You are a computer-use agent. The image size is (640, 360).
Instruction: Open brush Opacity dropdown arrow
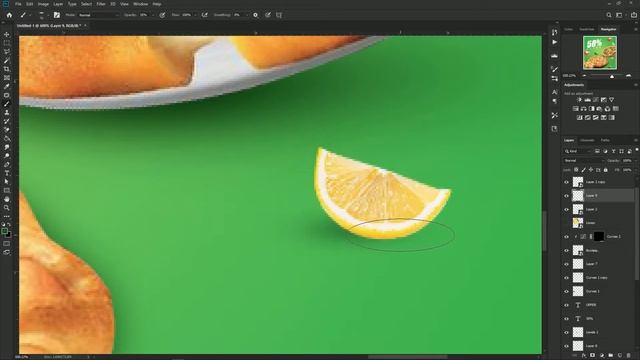[x=153, y=15]
